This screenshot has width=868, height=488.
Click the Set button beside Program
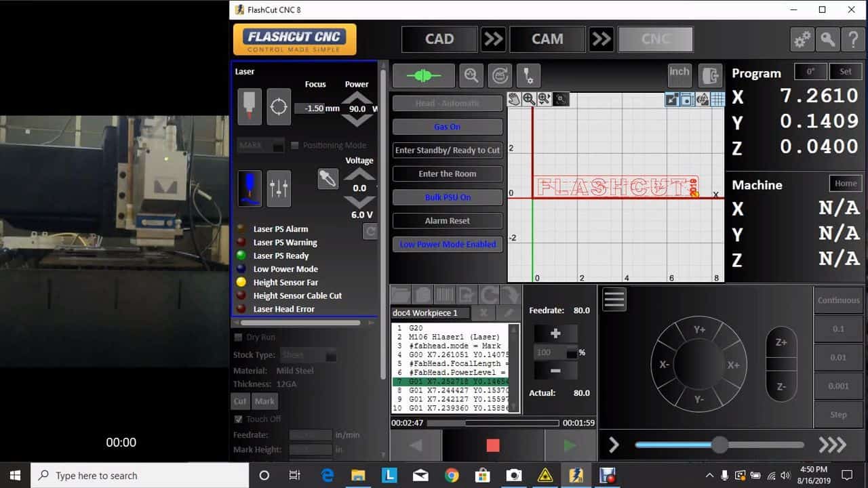(x=846, y=71)
